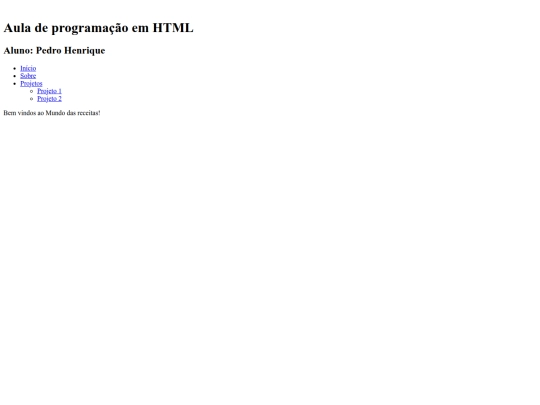Click the word Henrique in the subheading
This screenshot has width=540, height=405.
[85, 51]
